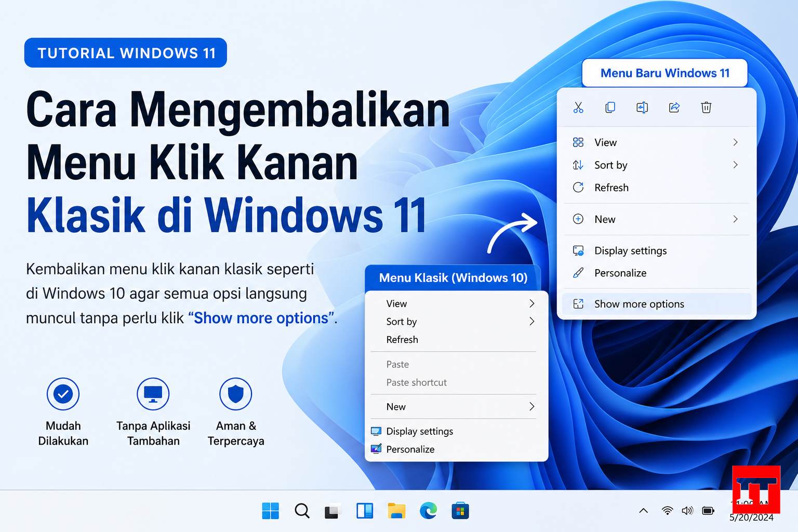Click the battery icon in system tray
This screenshot has width=798, height=532.
tap(708, 511)
